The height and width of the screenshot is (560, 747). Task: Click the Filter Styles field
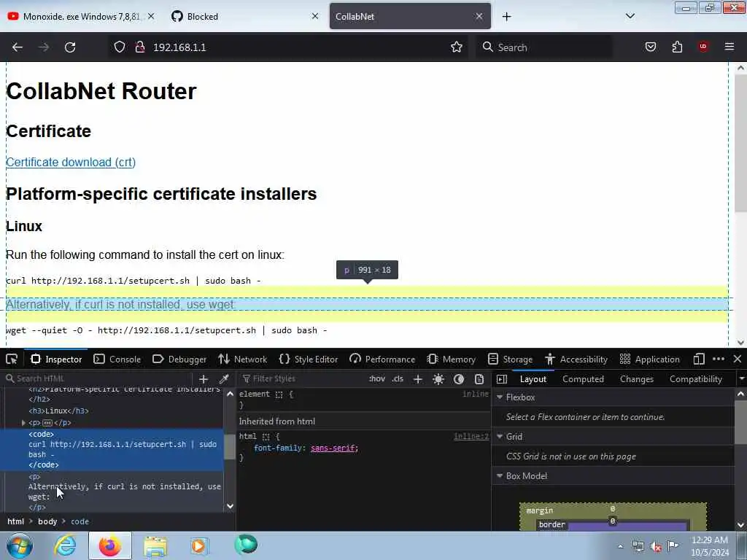tap(301, 378)
